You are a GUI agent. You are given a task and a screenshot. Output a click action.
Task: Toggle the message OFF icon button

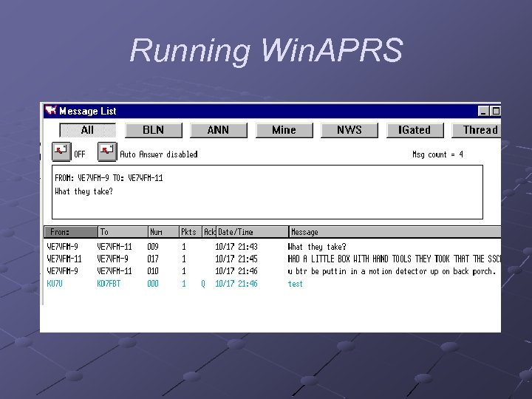61,151
